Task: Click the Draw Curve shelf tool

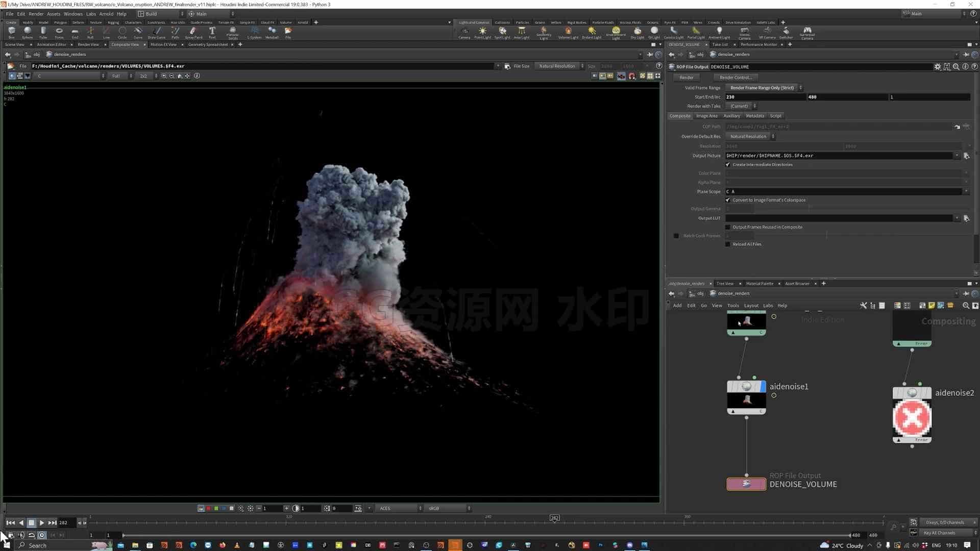Action: (156, 33)
